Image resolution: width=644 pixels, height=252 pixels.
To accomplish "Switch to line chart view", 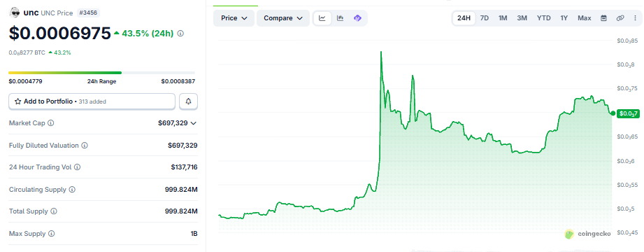I will pos(322,18).
